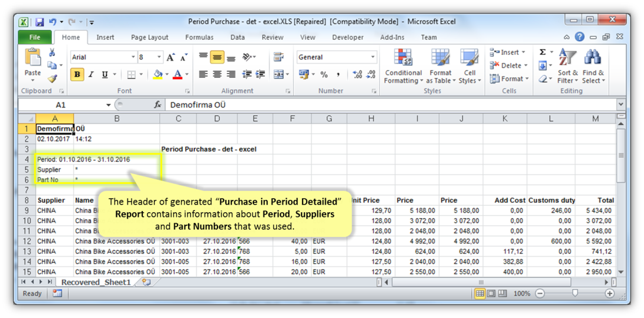Screen dimensions: 644x318
Task: Click the Insert cells button
Action: [508, 52]
